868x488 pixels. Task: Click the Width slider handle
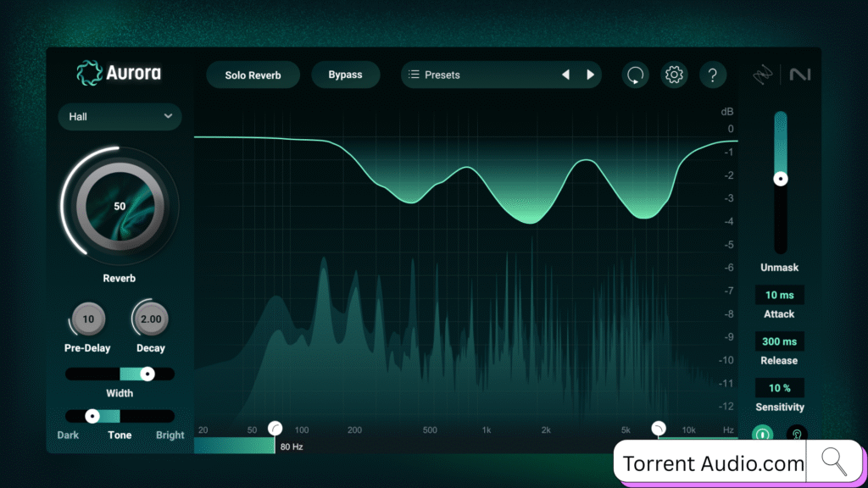coord(147,374)
